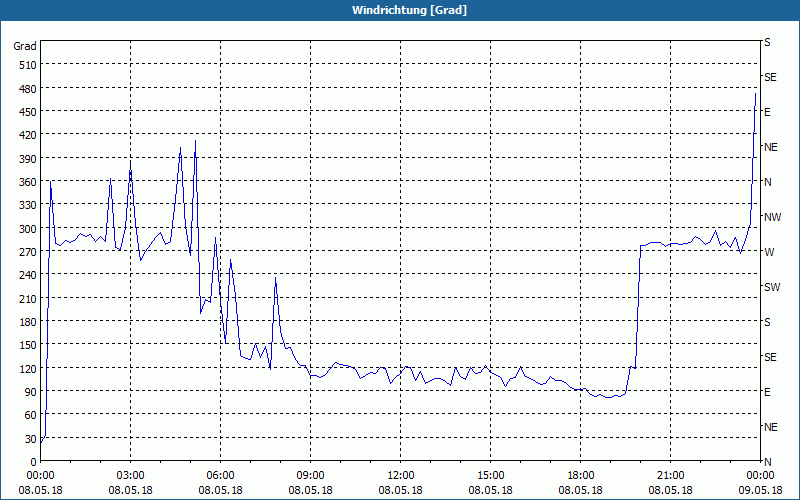
Task: Select the Grad unit label on the y-axis
Action: (25, 46)
